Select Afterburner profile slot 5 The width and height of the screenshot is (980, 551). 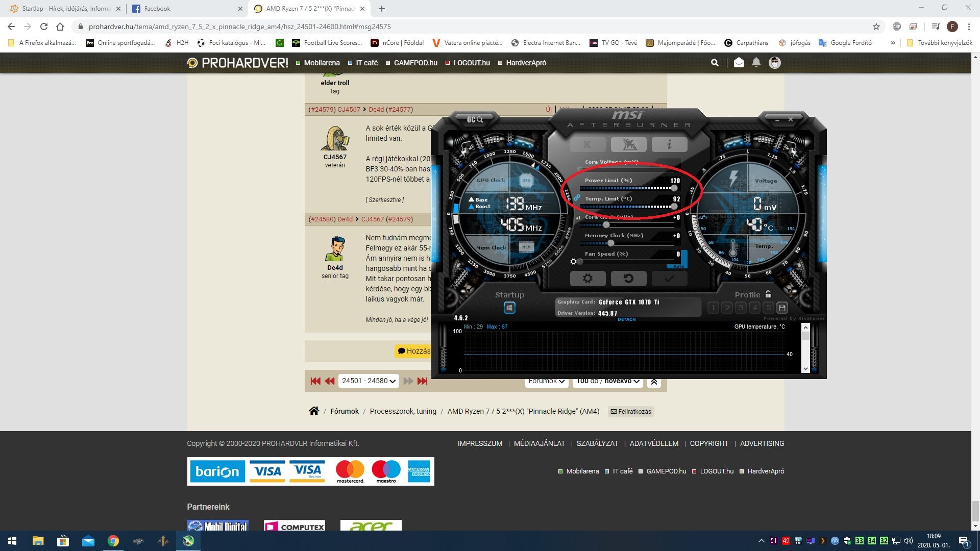click(768, 308)
